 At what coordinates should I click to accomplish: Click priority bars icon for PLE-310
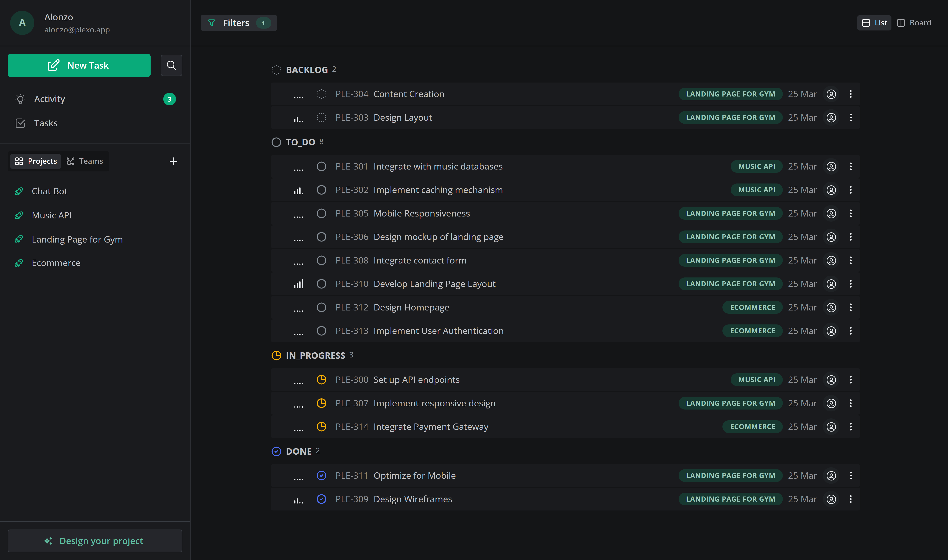(x=298, y=284)
